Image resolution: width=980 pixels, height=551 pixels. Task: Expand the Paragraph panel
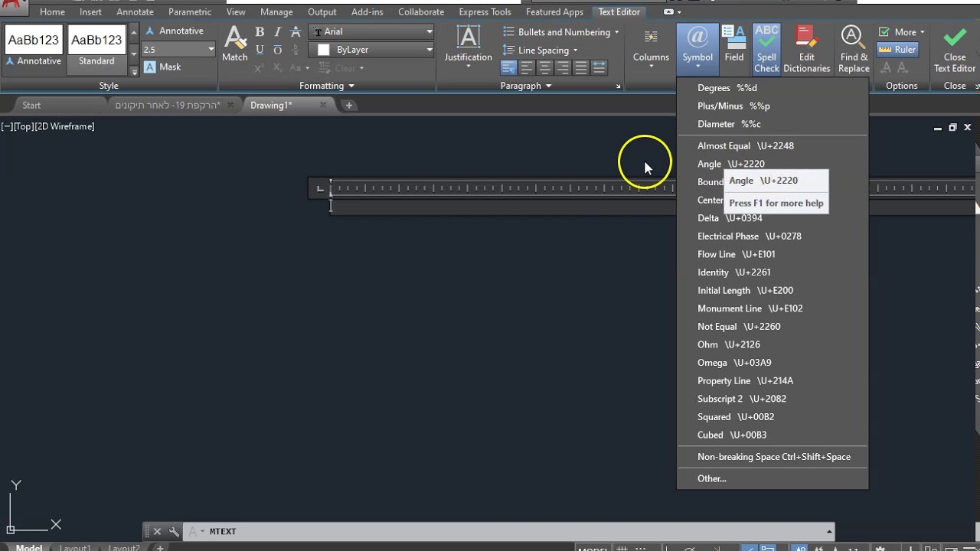click(526, 86)
